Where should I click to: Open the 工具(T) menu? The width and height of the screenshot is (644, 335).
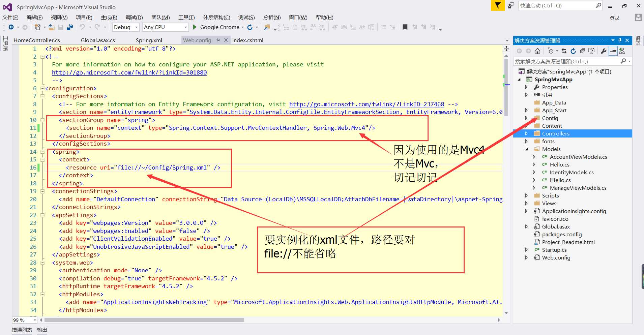coord(186,18)
